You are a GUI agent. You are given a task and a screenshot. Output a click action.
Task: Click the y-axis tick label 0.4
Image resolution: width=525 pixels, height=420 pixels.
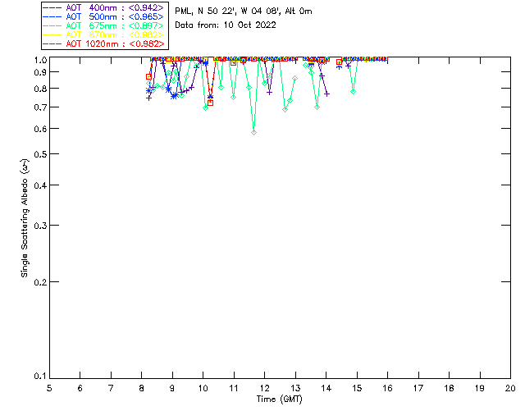pos(40,185)
